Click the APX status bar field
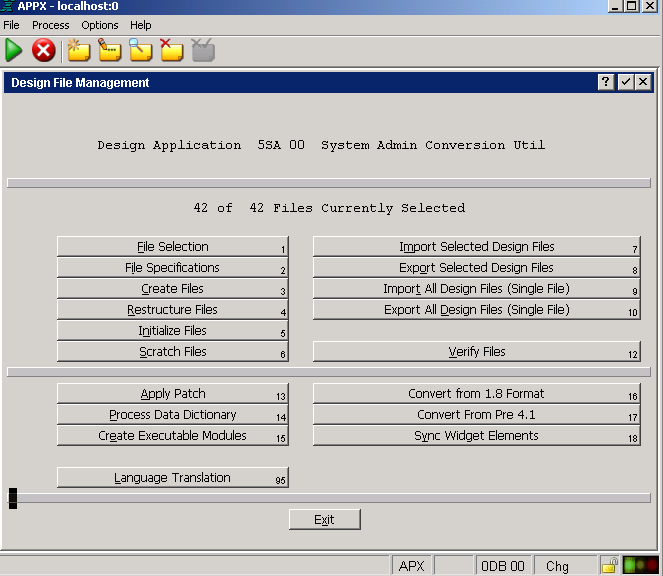 pos(411,566)
